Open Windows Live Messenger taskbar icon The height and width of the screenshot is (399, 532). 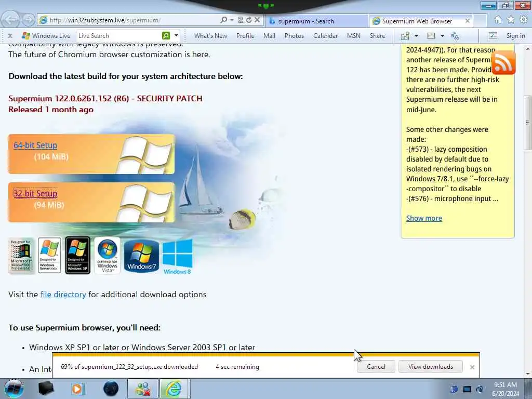(143, 389)
